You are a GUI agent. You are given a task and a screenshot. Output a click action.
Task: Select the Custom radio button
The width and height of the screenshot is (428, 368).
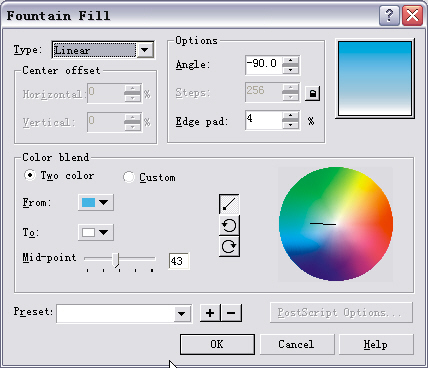pyautogui.click(x=129, y=177)
